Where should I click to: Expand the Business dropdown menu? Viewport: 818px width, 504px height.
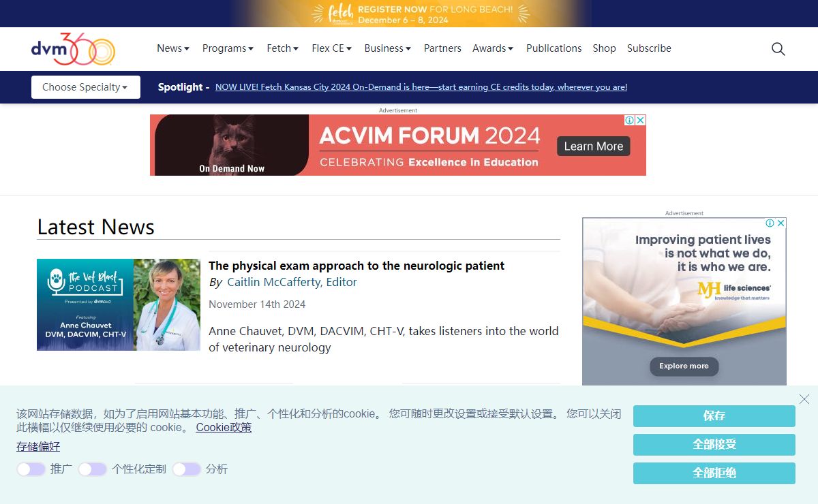[x=388, y=48]
